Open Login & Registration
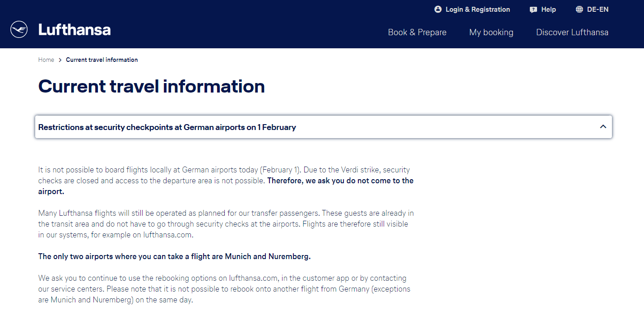The image size is (644, 311). click(x=472, y=9)
